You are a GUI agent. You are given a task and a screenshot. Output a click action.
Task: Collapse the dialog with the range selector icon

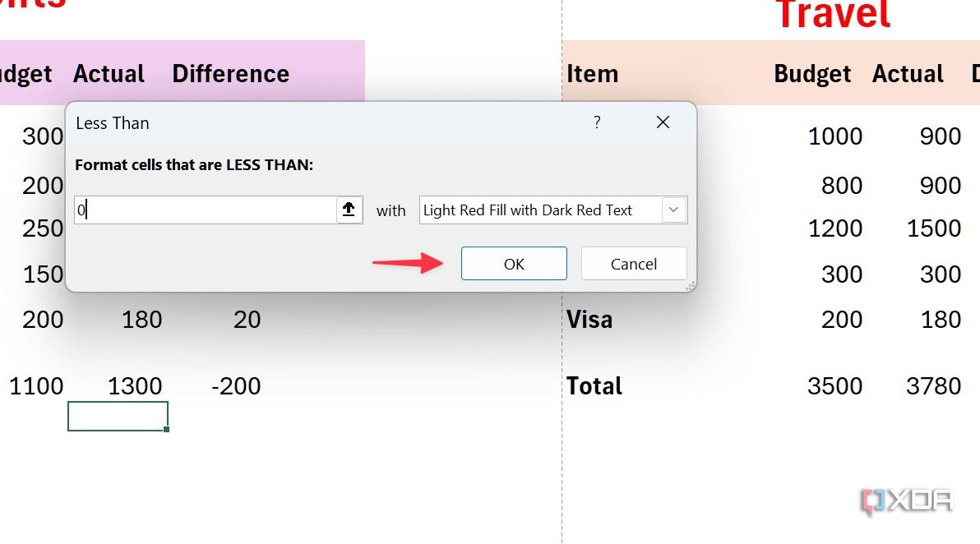[x=349, y=210]
